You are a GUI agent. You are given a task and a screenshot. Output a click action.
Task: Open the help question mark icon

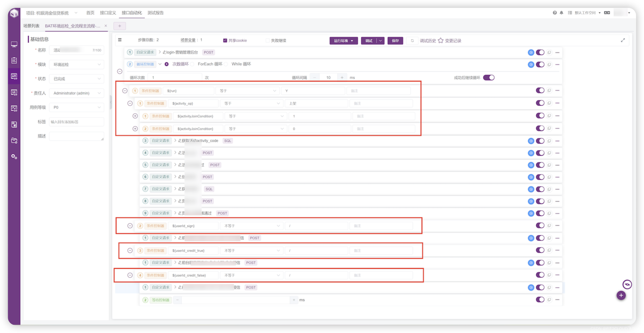pyautogui.click(x=555, y=13)
